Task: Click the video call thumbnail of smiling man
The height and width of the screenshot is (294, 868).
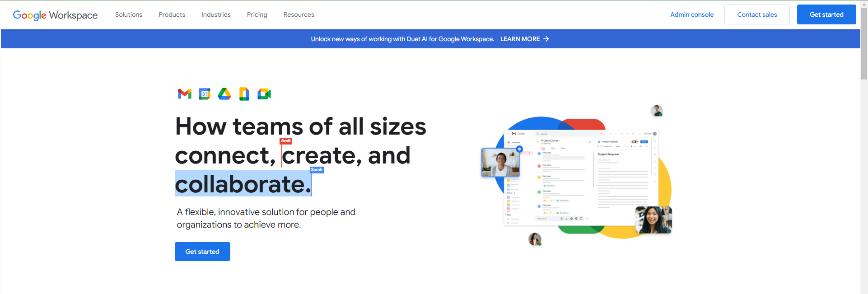Action: pyautogui.click(x=500, y=163)
